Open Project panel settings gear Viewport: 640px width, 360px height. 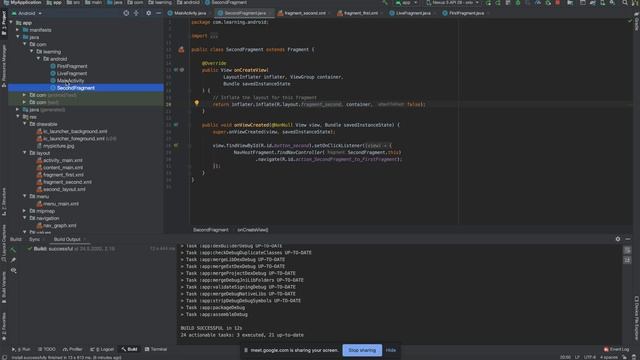149,13
